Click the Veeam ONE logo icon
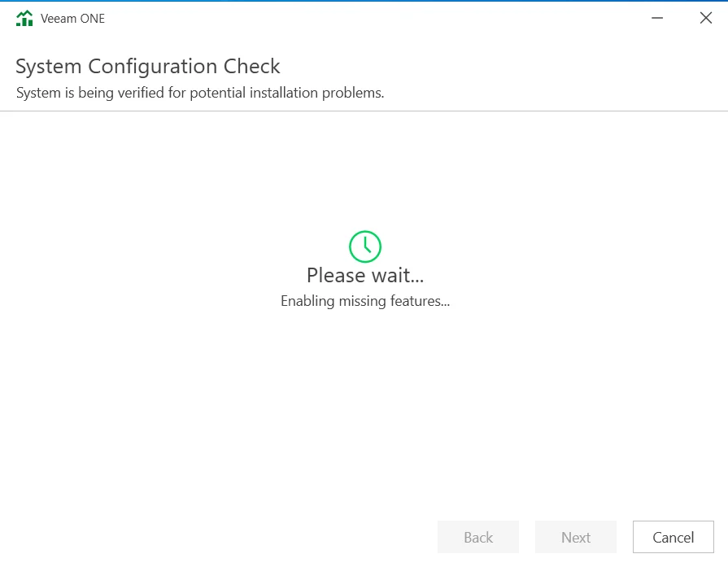The width and height of the screenshot is (728, 567). (24, 19)
